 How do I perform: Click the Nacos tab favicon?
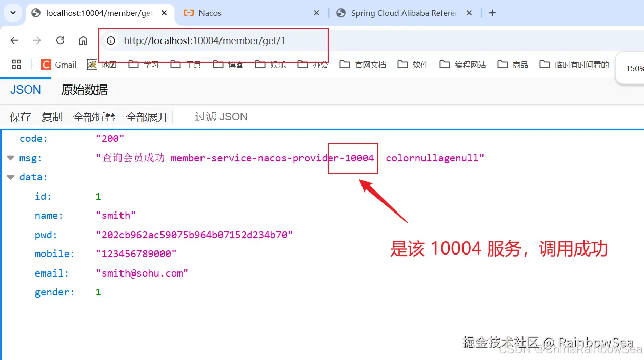pyautogui.click(x=188, y=13)
